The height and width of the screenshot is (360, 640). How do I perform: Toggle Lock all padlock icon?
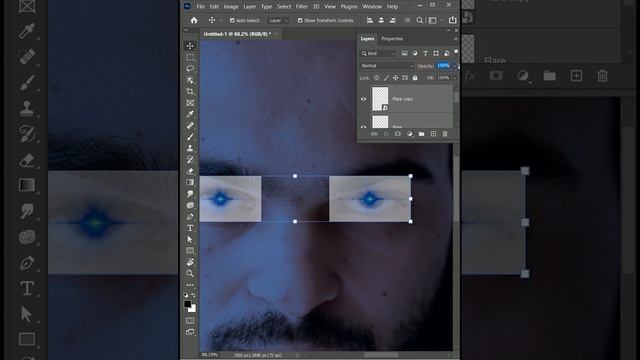[x=415, y=78]
